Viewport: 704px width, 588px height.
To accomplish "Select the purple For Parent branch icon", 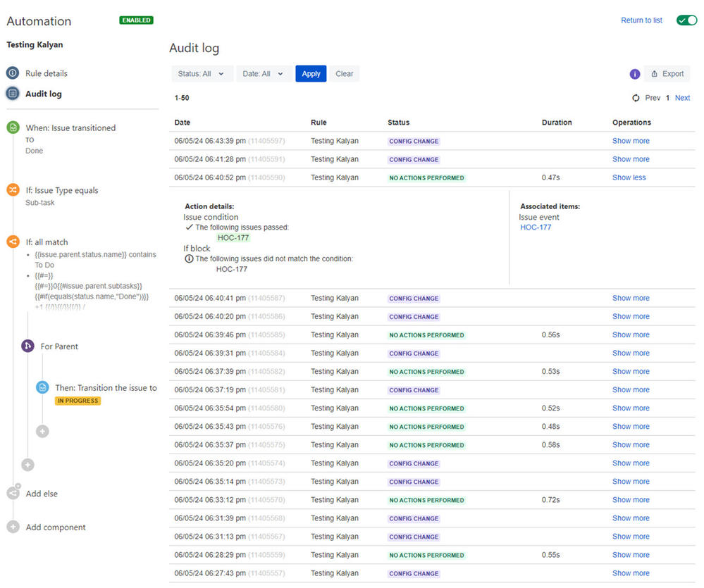I will 27,346.
